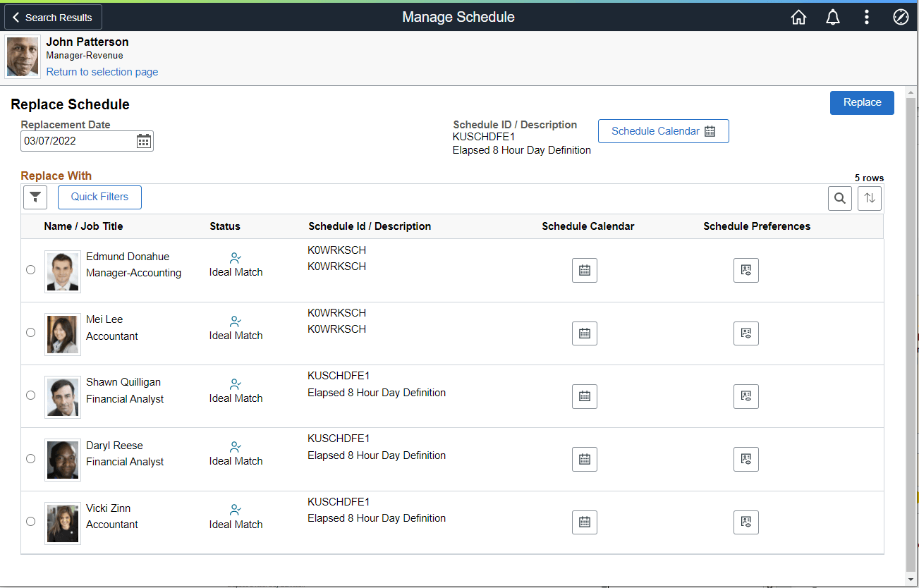Open the sort options icon
The image size is (919, 588).
869,198
